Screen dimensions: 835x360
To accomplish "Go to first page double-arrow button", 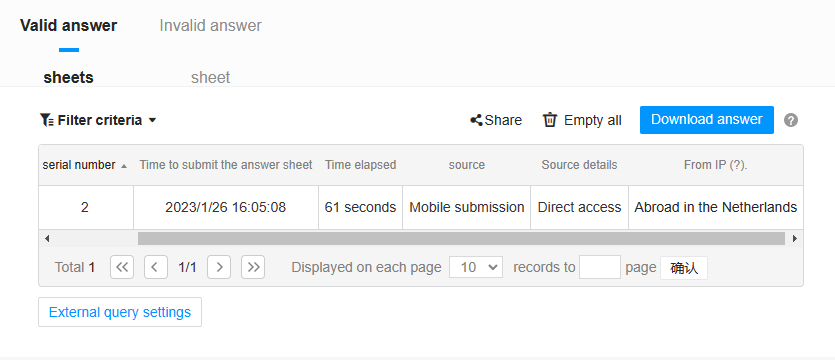I will click(122, 267).
